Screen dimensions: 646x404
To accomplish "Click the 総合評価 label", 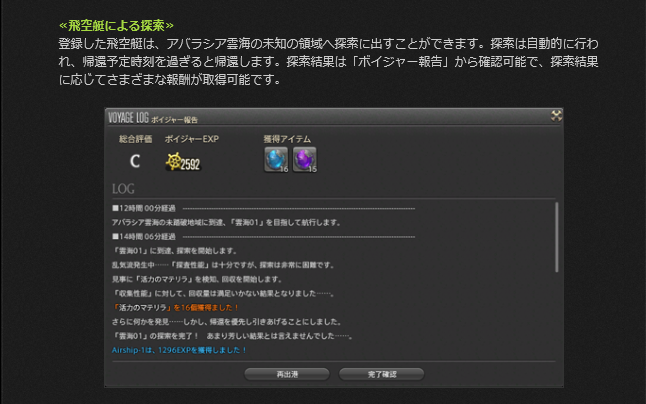I will point(136,139).
